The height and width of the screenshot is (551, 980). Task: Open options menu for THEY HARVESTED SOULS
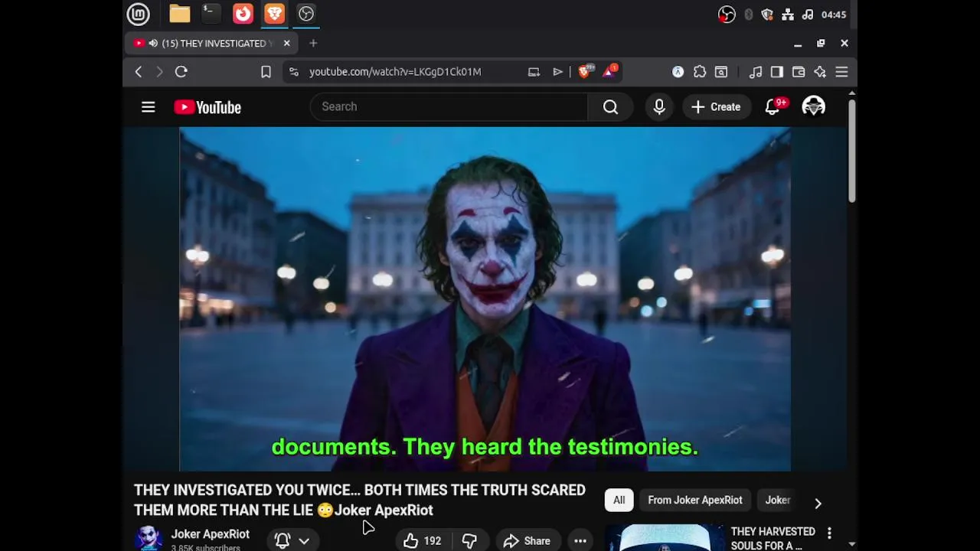coord(829,533)
